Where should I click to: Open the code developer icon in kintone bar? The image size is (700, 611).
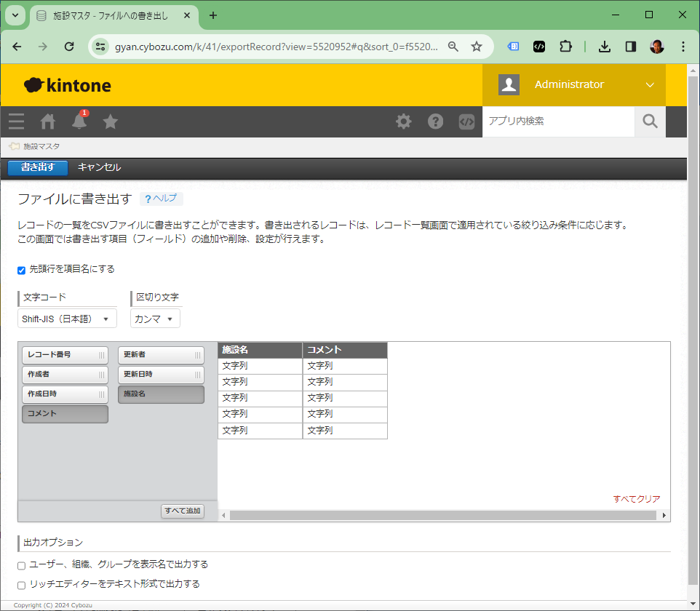click(466, 121)
